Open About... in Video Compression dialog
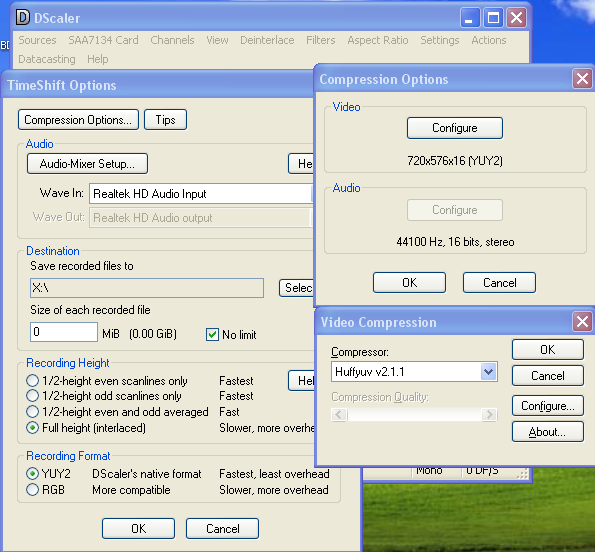 (548, 431)
